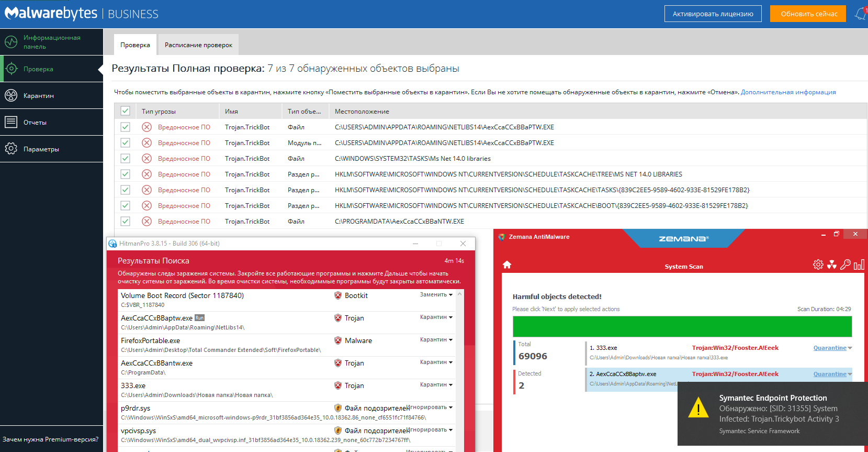Switch to the Расписание проверок tab
This screenshot has width=868, height=452.
point(198,45)
